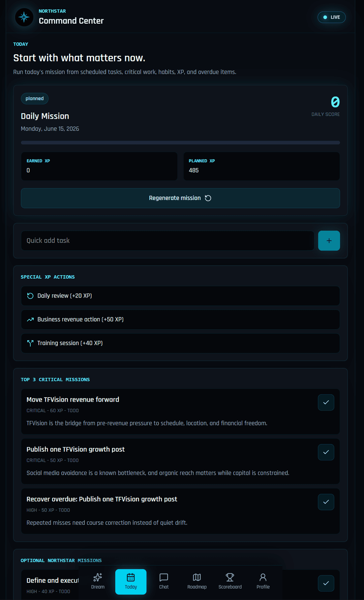The height and width of the screenshot is (600, 364).
Task: Click the plus button to add task
Action: [x=329, y=240]
